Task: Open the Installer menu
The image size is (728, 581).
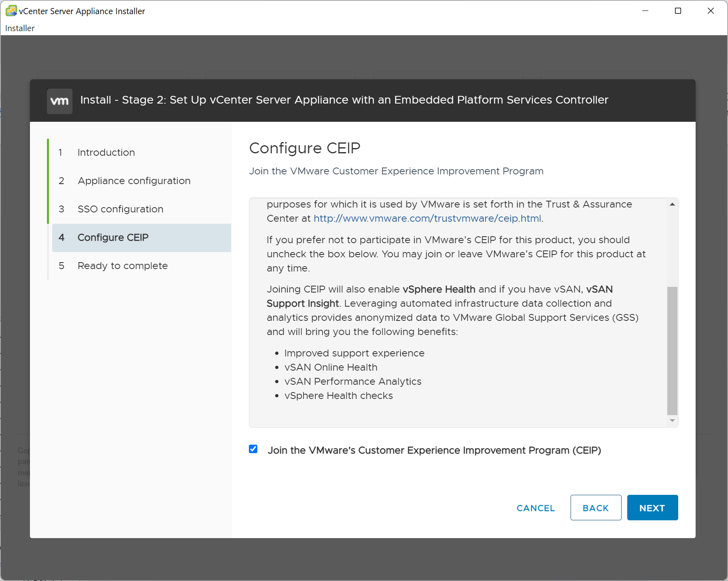Action: [20, 28]
